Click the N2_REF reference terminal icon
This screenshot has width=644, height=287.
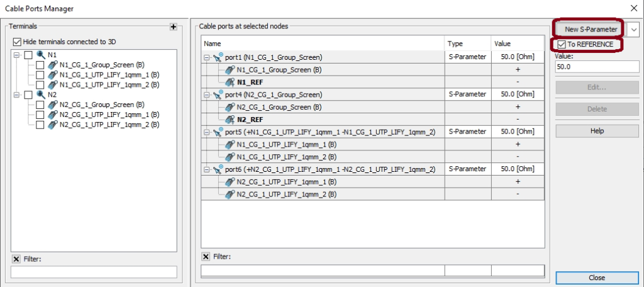coord(230,120)
